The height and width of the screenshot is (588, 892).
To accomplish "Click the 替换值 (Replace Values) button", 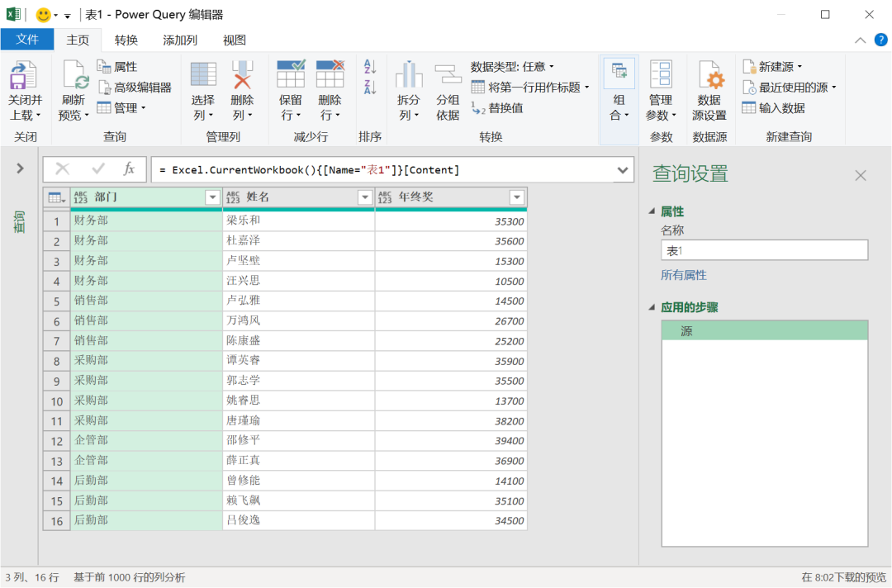I will coord(497,108).
